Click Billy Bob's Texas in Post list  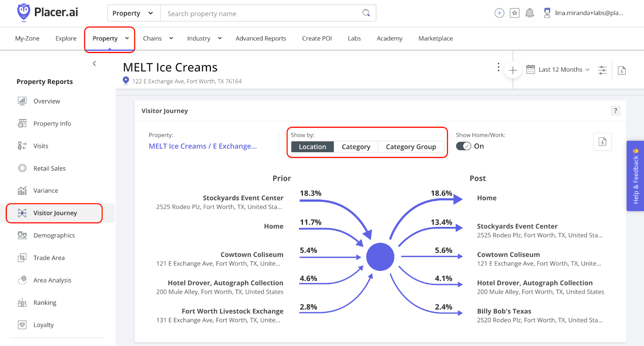pos(504,311)
